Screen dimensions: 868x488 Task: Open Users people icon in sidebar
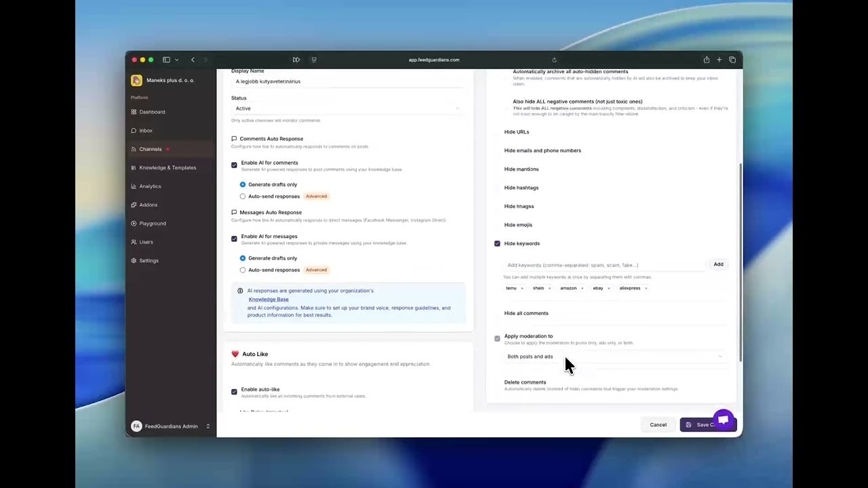[134, 242]
